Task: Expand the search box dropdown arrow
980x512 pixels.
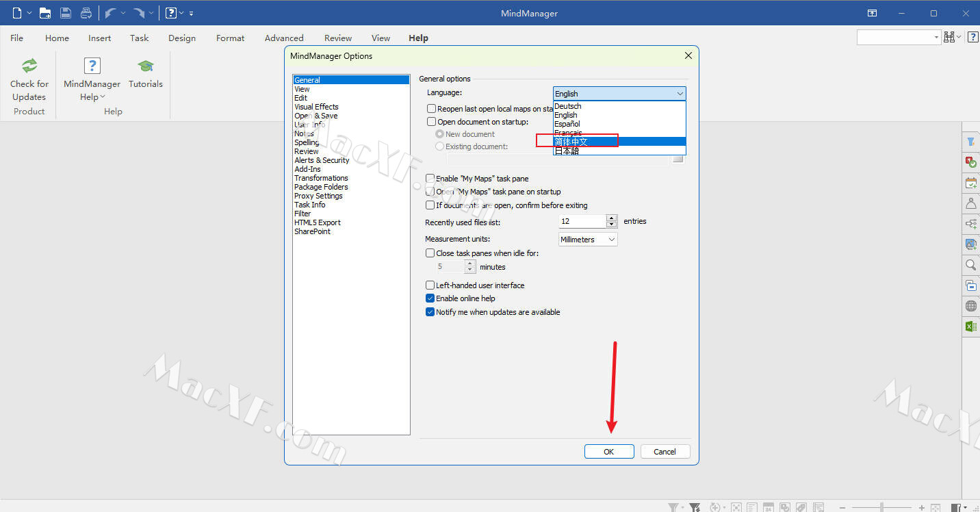Action: [936, 38]
